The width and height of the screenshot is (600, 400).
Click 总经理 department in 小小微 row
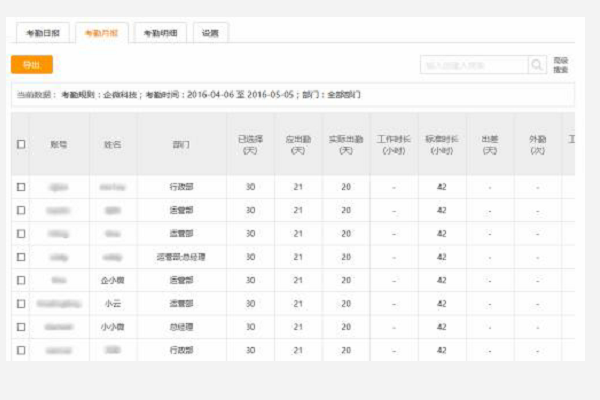(x=181, y=327)
